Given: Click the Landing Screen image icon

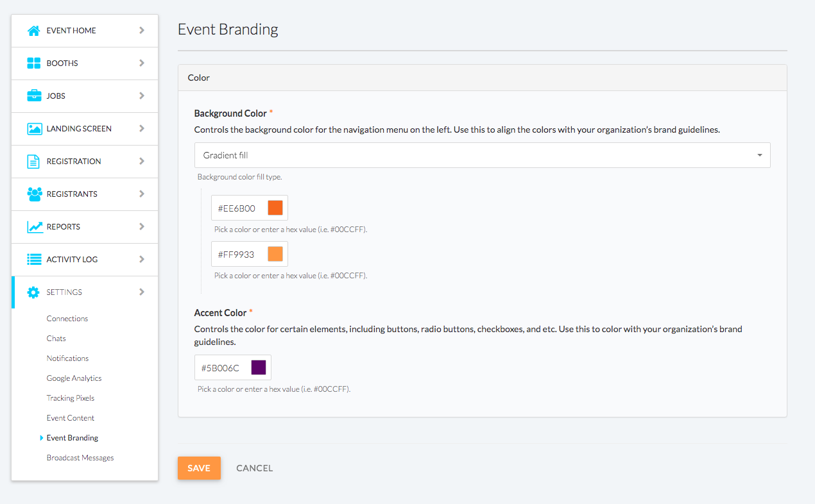Looking at the screenshot, I should click(34, 129).
